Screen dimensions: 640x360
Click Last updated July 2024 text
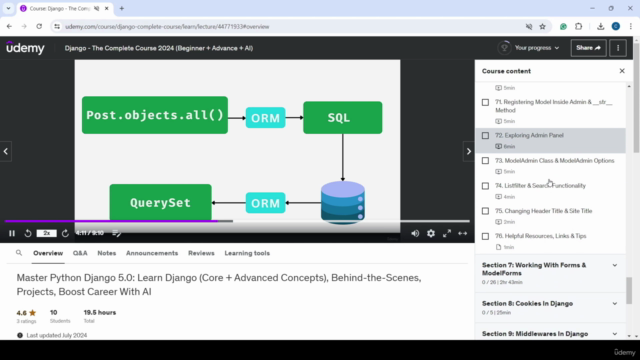57,335
